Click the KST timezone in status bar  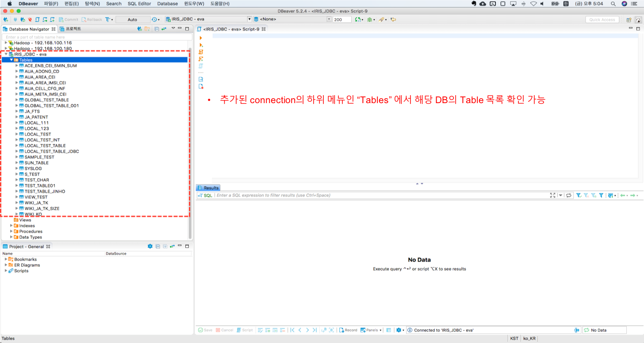coord(514,339)
